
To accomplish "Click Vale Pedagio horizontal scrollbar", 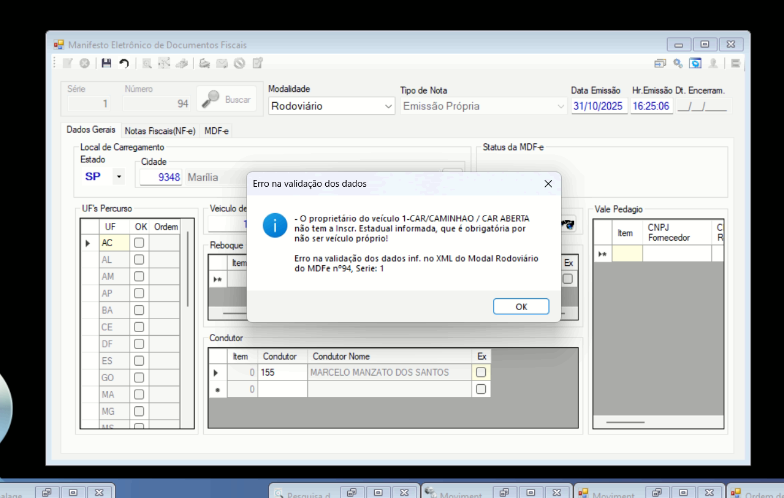I will pos(626,422).
